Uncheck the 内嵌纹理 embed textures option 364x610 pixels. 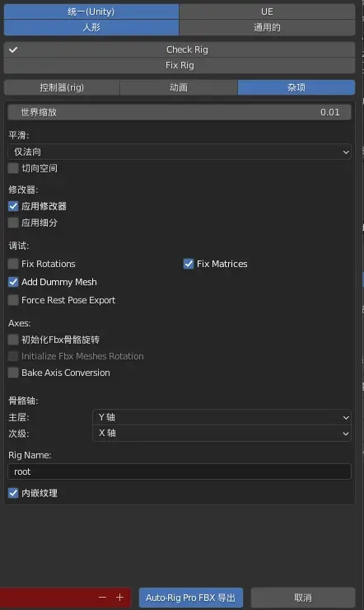13,493
